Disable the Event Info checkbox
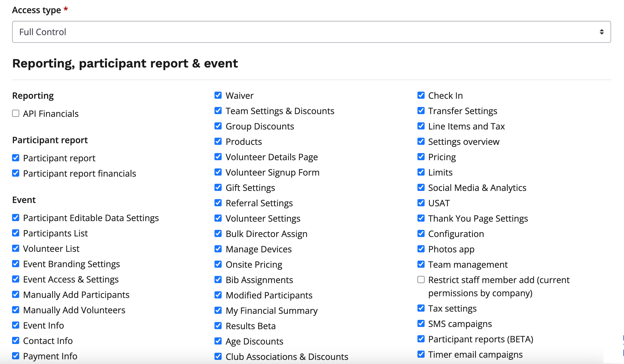Viewport: 624px width, 364px height. coord(16,325)
